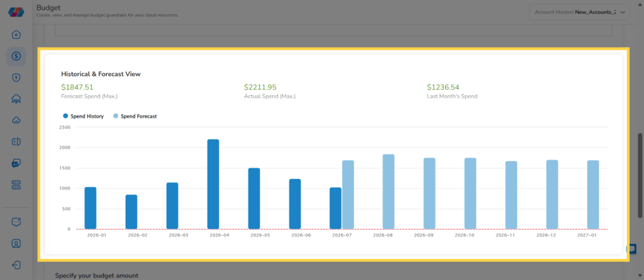Toggle the Spend History legend item

[83, 116]
